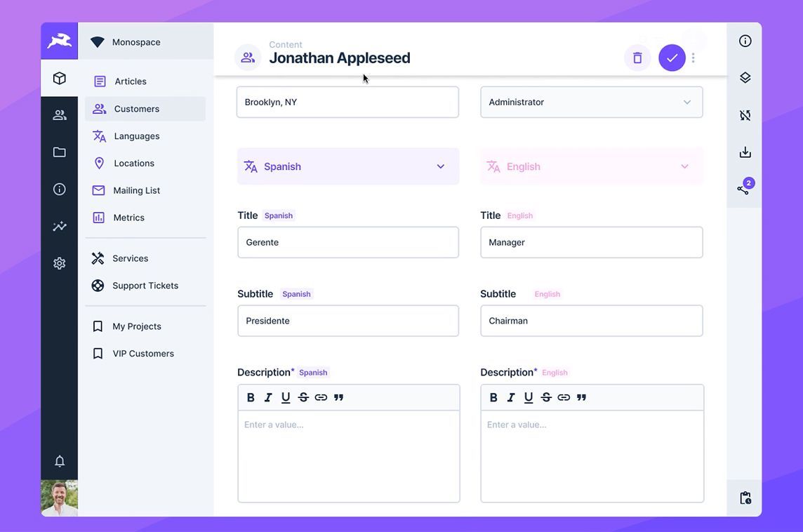Toggle bold in Spanish description editor
803x532 pixels.
coord(251,397)
